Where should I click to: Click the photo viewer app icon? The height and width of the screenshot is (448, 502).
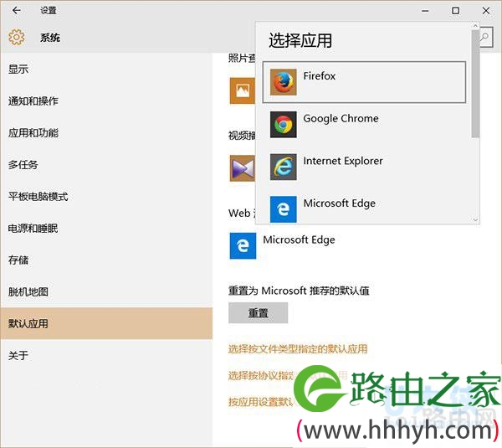click(x=243, y=90)
